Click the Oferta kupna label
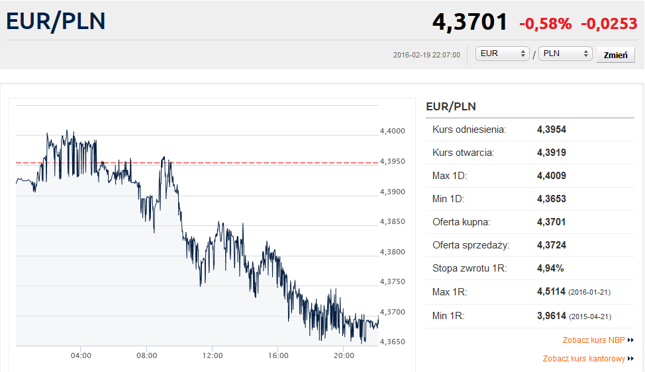645x372 pixels. click(461, 222)
